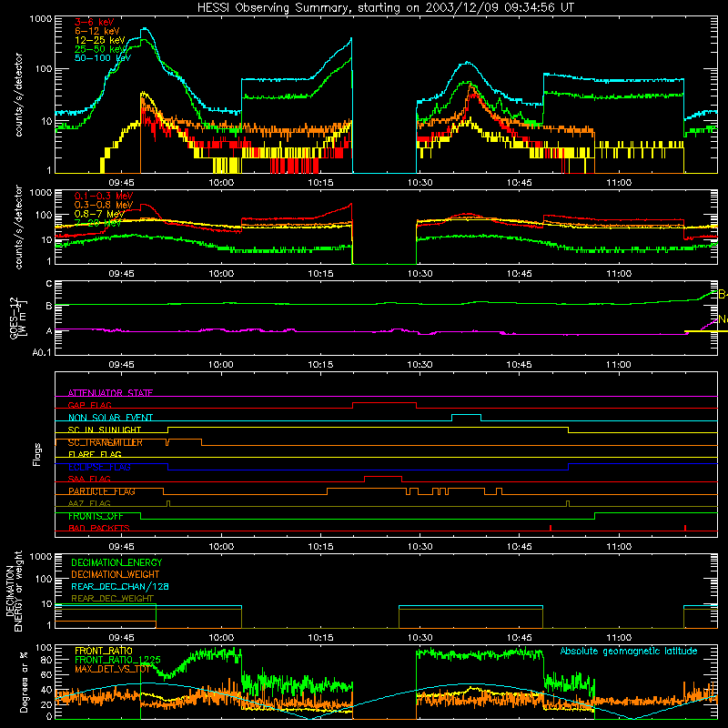Screen dimensions: 728x728
Task: Click the FLARE_FLAG label
Action: point(95,454)
